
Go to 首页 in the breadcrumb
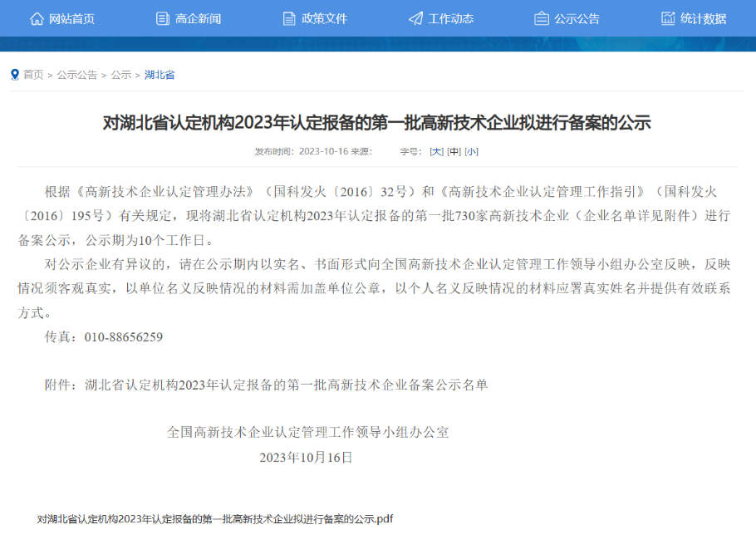[33, 75]
